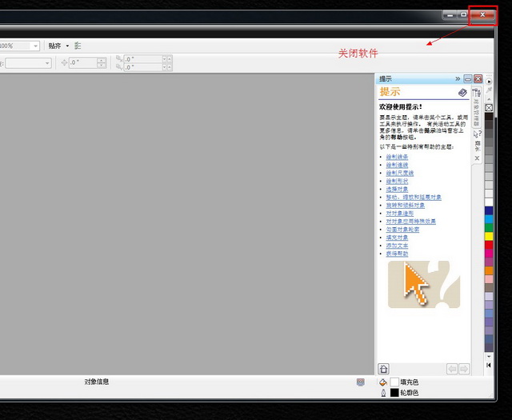Expand the 贴齐 snap dropdown
512x420 pixels.
coord(67,46)
